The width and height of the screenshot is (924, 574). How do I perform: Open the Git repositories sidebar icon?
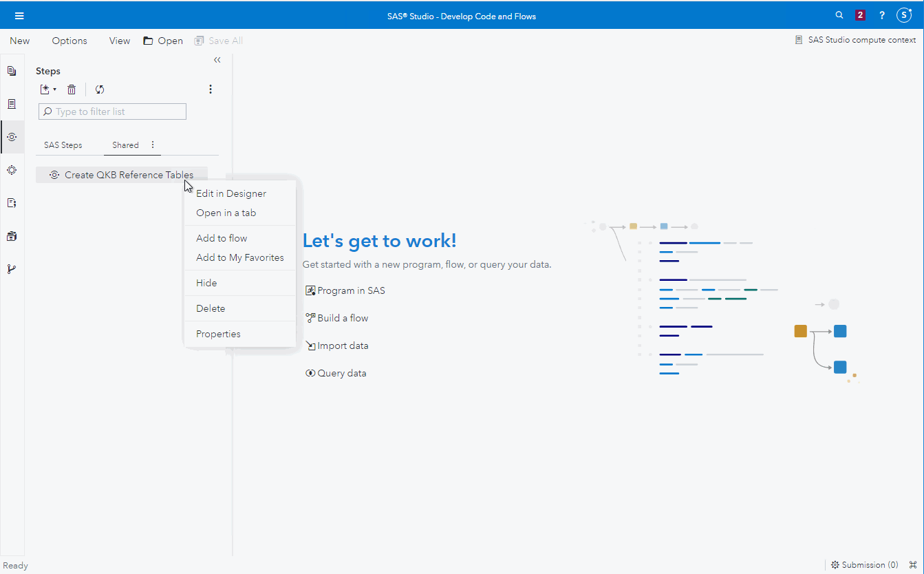coord(12,269)
